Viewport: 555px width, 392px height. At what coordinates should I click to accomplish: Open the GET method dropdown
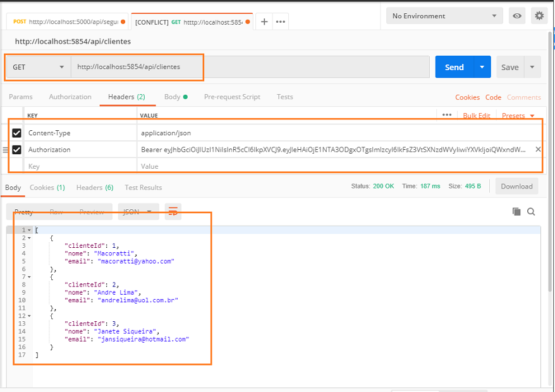pyautogui.click(x=38, y=67)
